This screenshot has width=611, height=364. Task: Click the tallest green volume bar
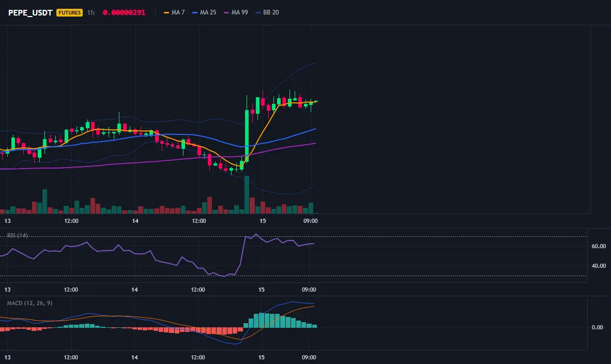(247, 195)
